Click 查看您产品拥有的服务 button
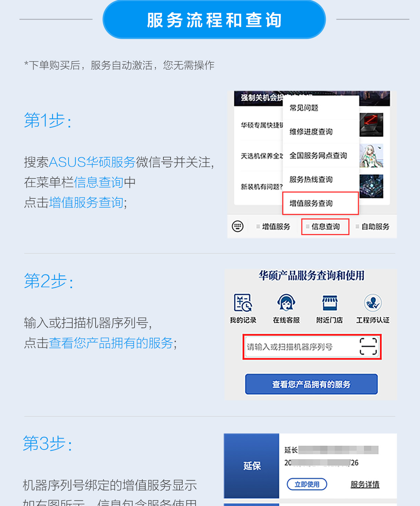 point(311,384)
